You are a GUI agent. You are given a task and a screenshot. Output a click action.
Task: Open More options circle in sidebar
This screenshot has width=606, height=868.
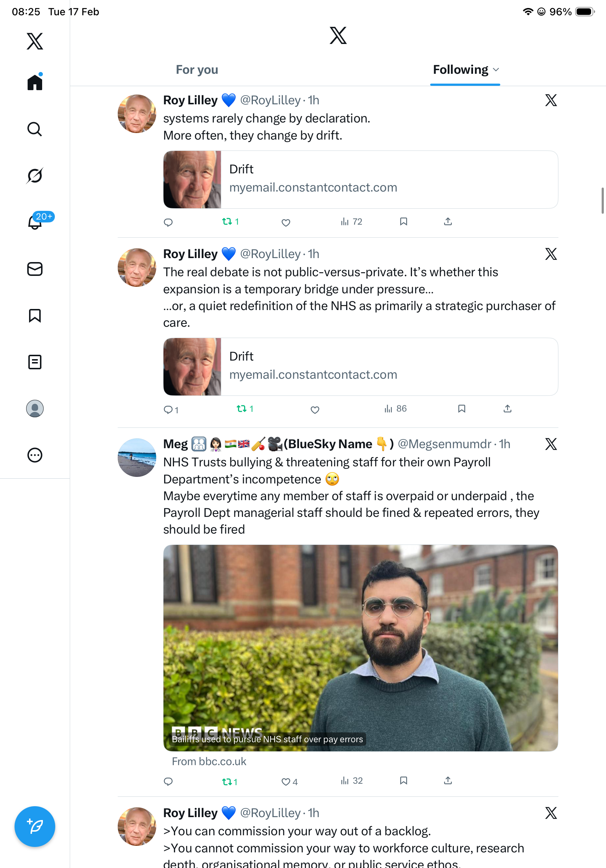pyautogui.click(x=35, y=455)
